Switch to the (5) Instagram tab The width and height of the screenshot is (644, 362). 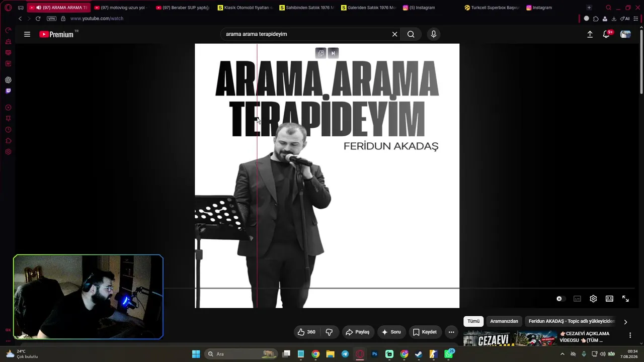click(431, 8)
